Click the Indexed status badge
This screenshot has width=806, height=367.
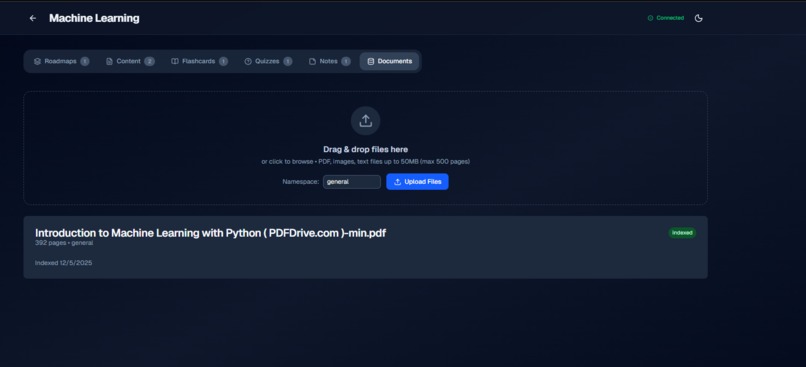[682, 233]
